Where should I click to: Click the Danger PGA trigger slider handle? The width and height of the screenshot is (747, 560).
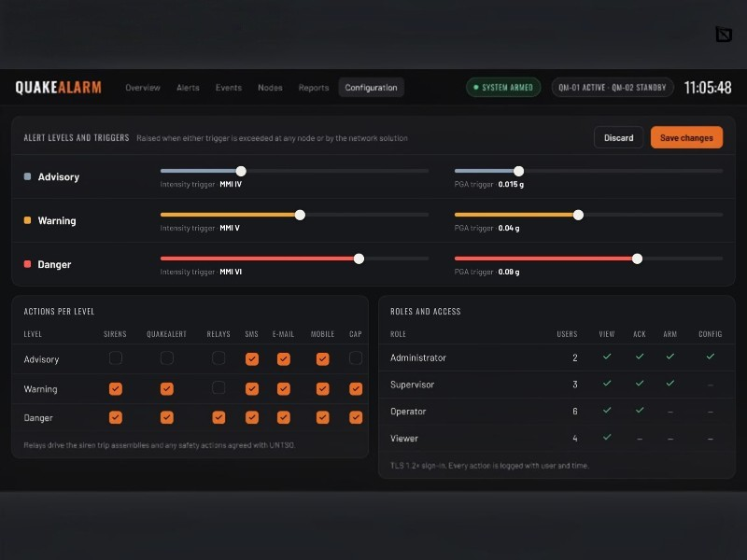coord(638,259)
